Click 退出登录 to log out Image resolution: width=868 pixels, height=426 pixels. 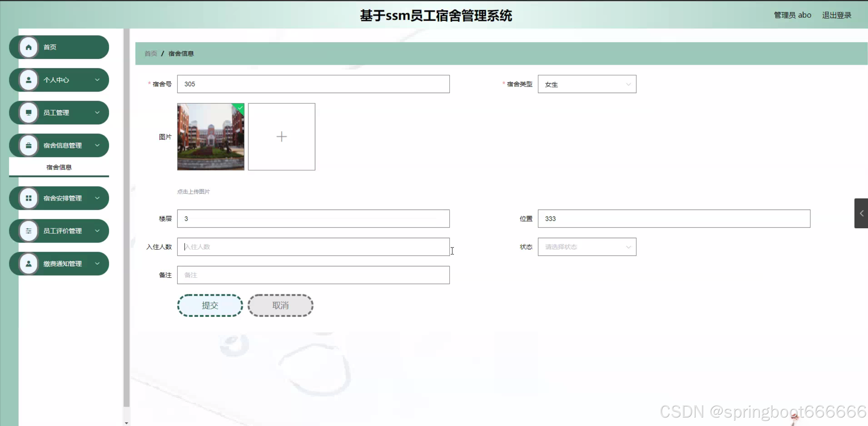point(836,15)
